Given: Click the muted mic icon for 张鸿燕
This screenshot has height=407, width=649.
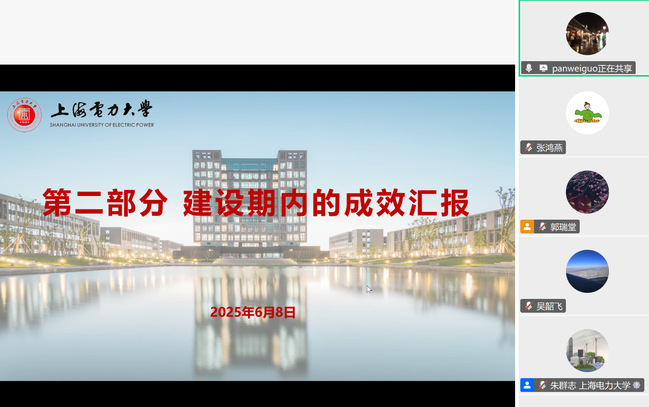Looking at the screenshot, I should pyautogui.click(x=528, y=147).
